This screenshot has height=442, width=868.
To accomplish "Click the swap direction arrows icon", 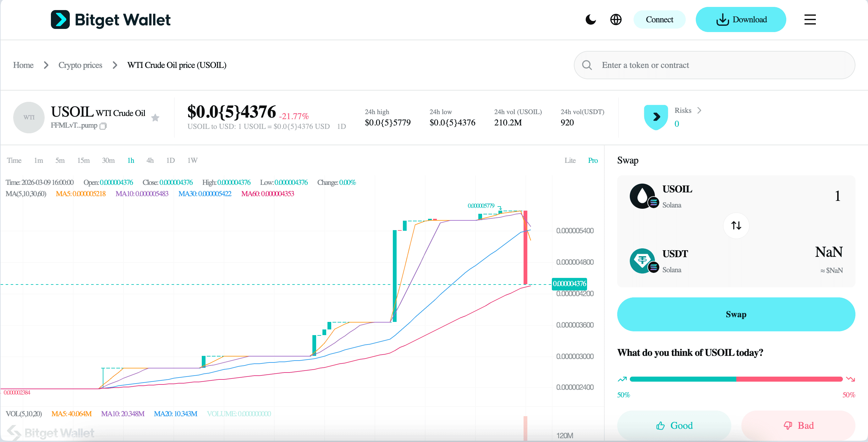I will pos(736,225).
